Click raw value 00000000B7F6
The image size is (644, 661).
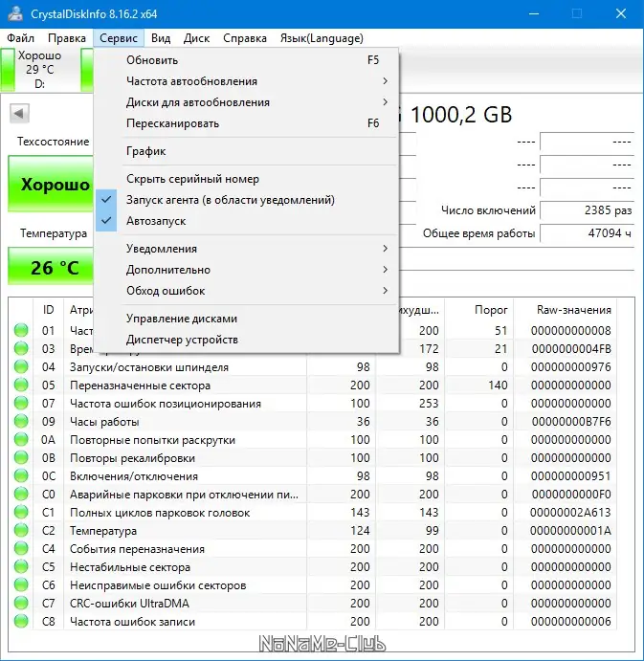[571, 422]
